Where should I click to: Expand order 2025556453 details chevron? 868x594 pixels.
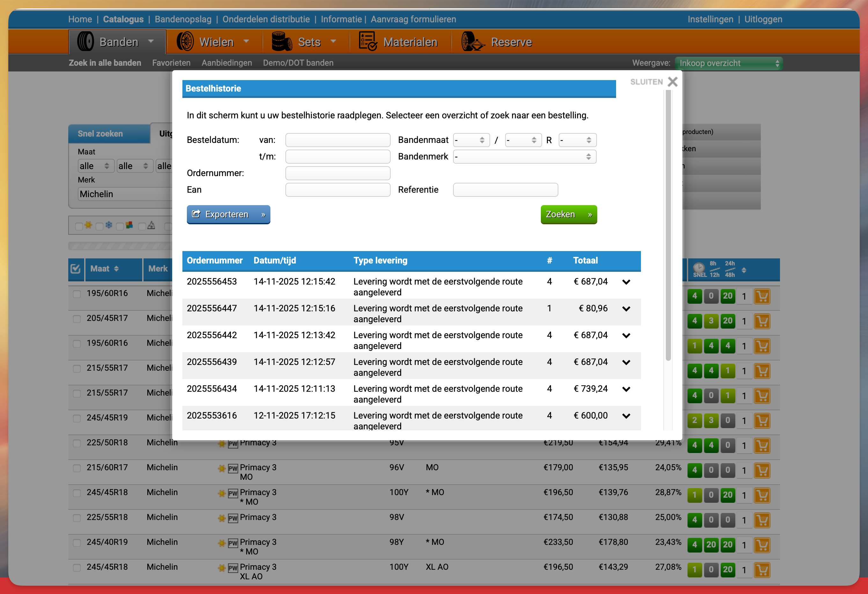point(626,282)
